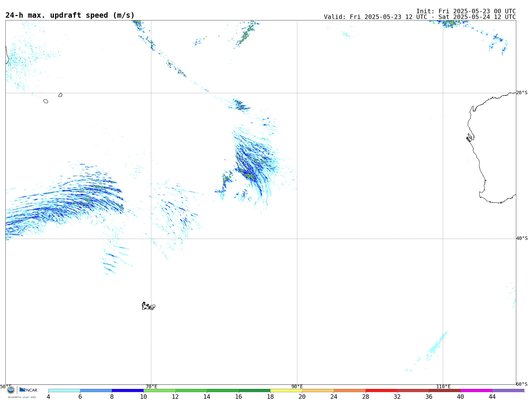
Task: Click the colorbar value label '36'
Action: [429, 397]
